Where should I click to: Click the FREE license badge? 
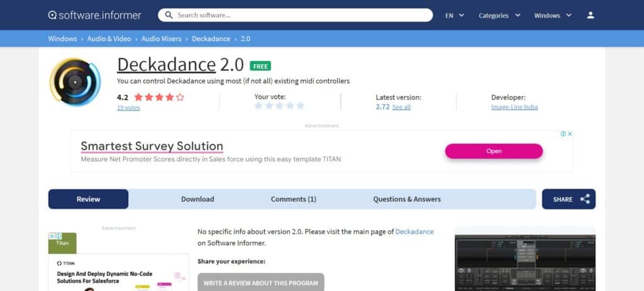pos(260,66)
